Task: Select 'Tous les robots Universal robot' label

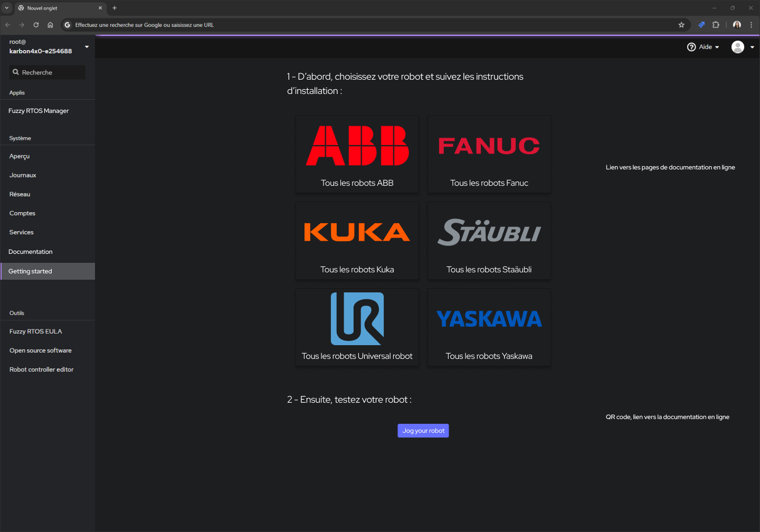Action: click(x=357, y=356)
